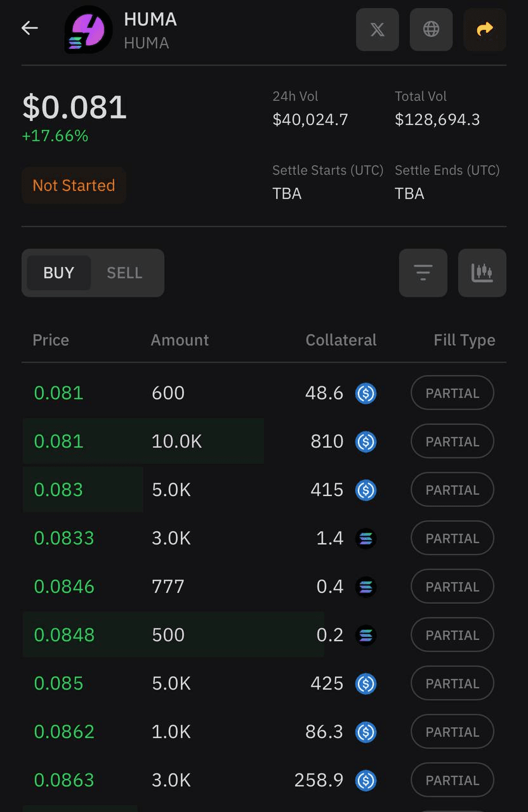Click PARTIAL button for 0.0862 order
The image size is (528, 812).
click(x=452, y=732)
